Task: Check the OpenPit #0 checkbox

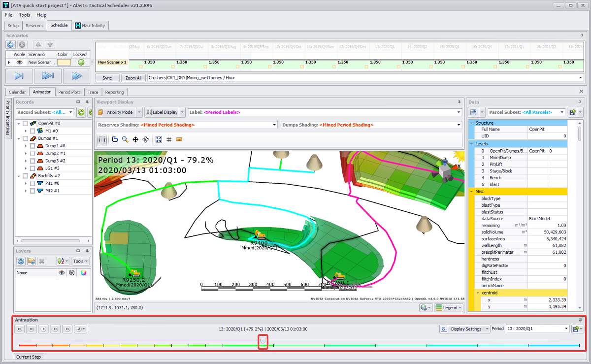Action: 25,123
